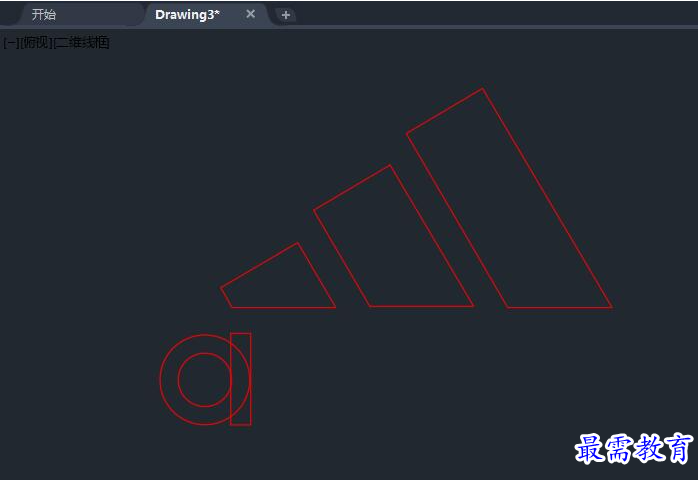This screenshot has height=480, width=699.
Task: Open the [-] viewport controls menu
Action: click(x=11, y=43)
